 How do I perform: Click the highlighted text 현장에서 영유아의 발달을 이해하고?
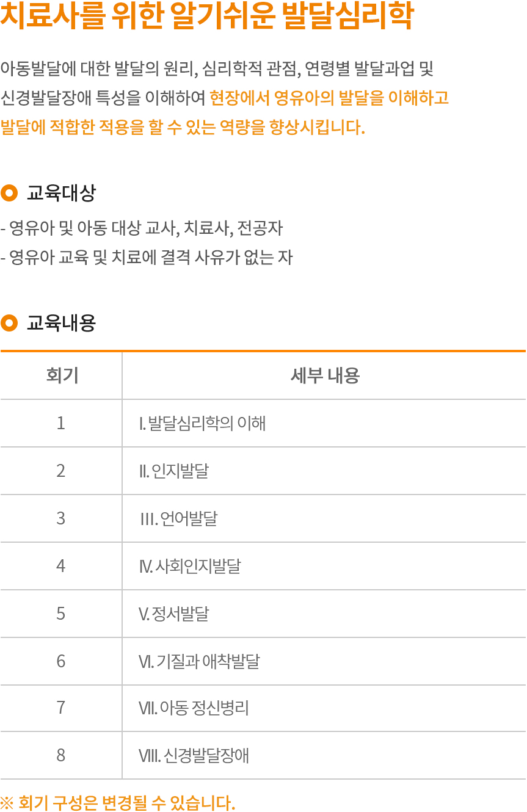coord(329,98)
